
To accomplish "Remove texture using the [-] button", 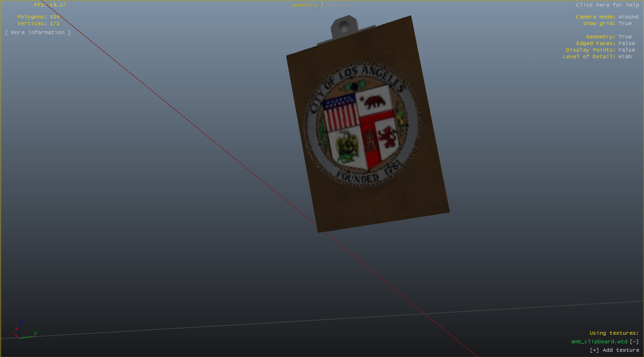I will [x=634, y=342].
